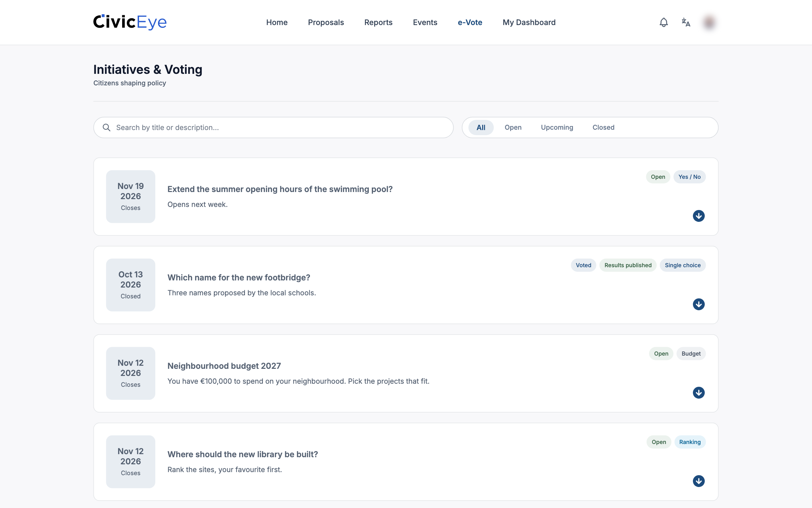
Task: Expand the footbridge name vote card
Action: 698,304
